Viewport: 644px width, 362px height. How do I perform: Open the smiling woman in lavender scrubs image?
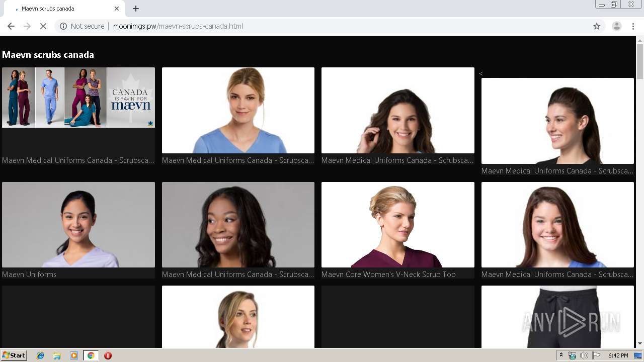coord(78,225)
